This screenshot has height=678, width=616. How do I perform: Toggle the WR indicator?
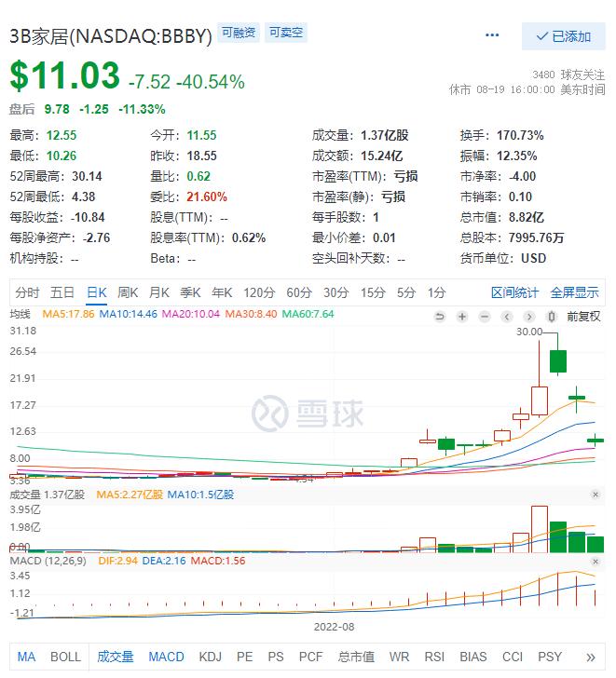[x=399, y=657]
